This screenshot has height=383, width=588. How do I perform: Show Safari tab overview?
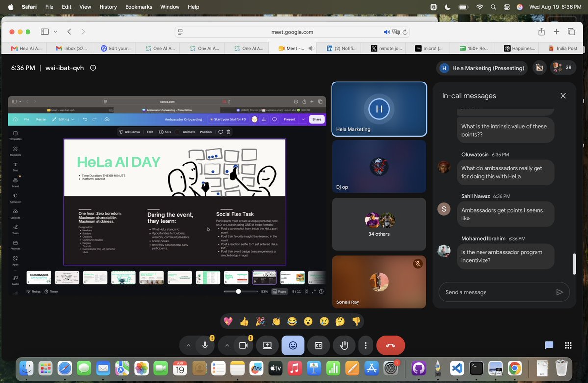(x=571, y=32)
